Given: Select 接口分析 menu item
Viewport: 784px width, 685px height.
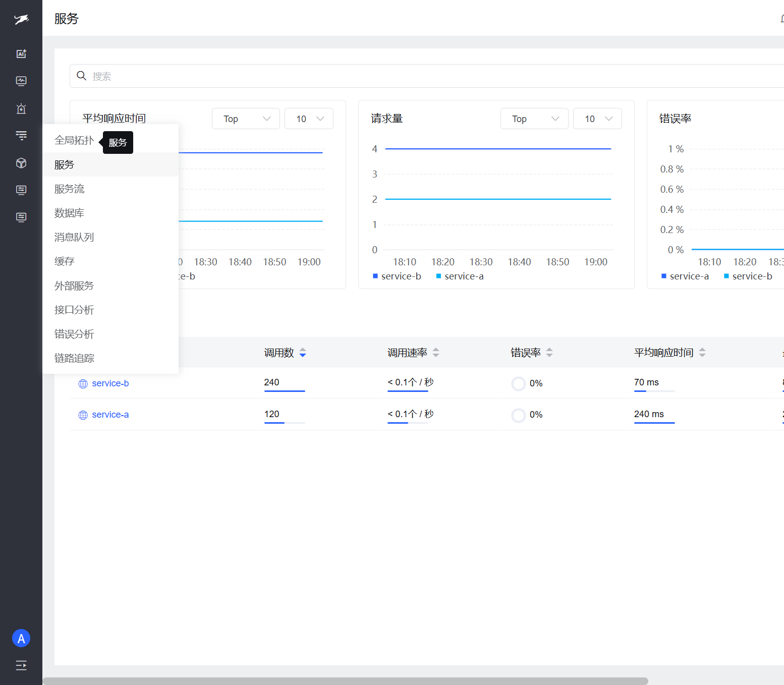Looking at the screenshot, I should point(110,310).
